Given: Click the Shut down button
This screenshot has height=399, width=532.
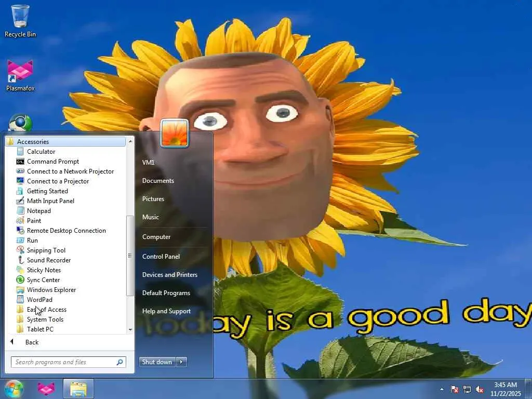Looking at the screenshot, I should (157, 362).
